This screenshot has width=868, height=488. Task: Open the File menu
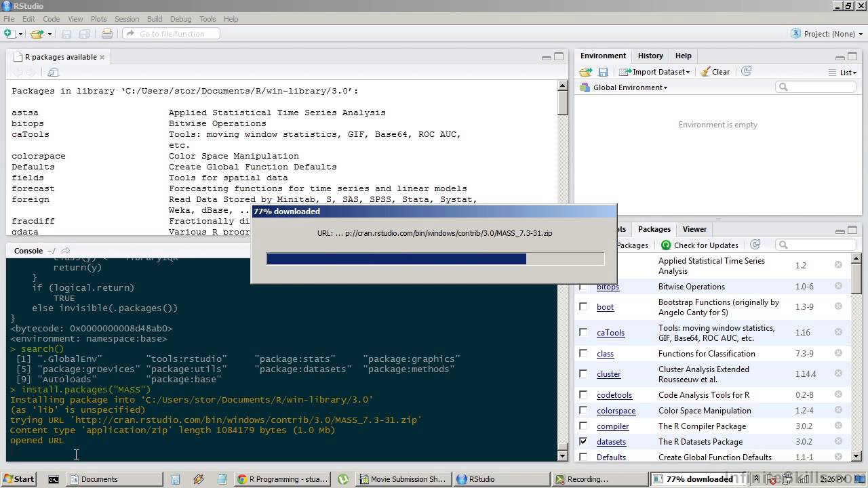pyautogui.click(x=9, y=19)
